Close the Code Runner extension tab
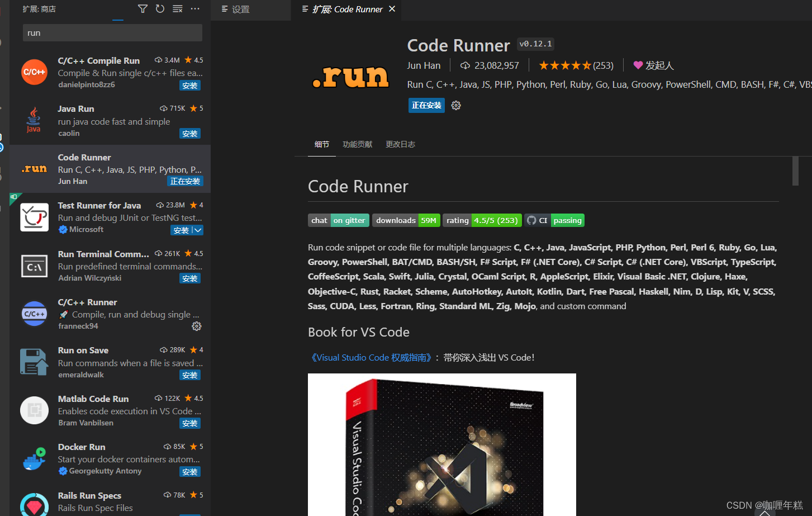812x516 pixels. [392, 9]
